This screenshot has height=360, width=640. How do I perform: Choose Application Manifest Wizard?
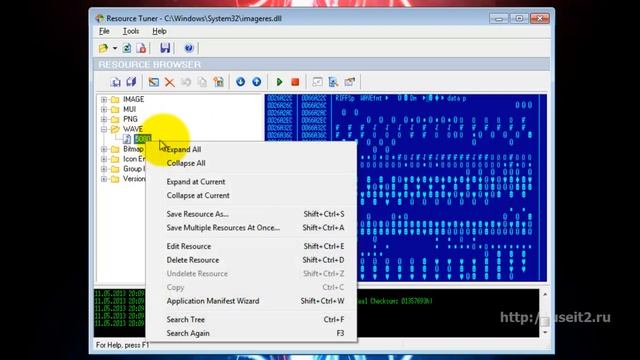(x=251, y=301)
